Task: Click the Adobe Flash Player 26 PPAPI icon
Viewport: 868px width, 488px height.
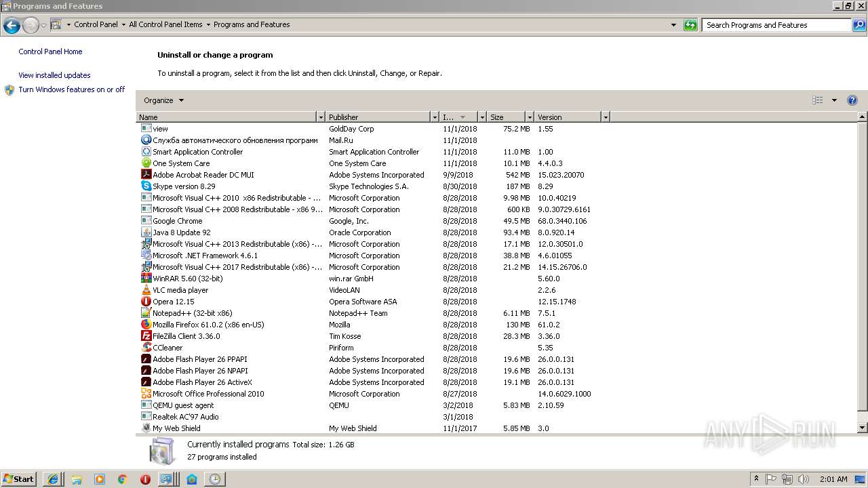Action: (x=146, y=359)
